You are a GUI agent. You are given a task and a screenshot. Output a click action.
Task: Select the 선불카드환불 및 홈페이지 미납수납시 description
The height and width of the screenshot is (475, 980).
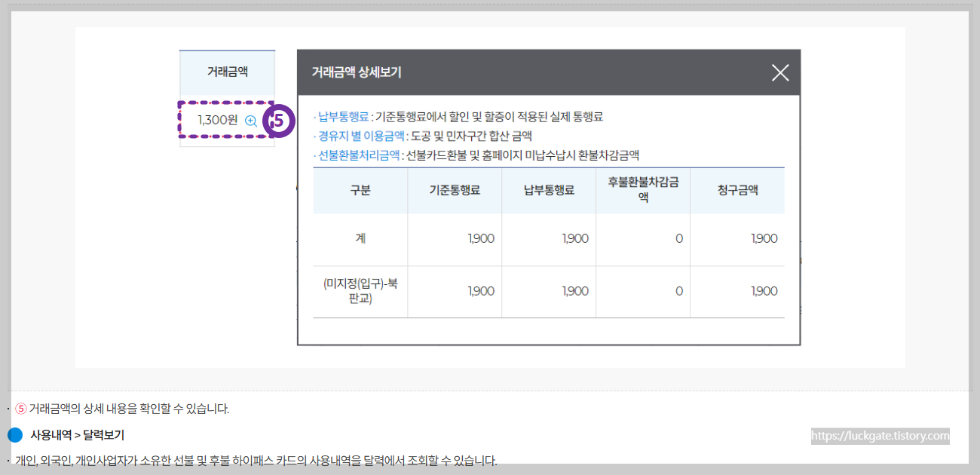tap(522, 156)
